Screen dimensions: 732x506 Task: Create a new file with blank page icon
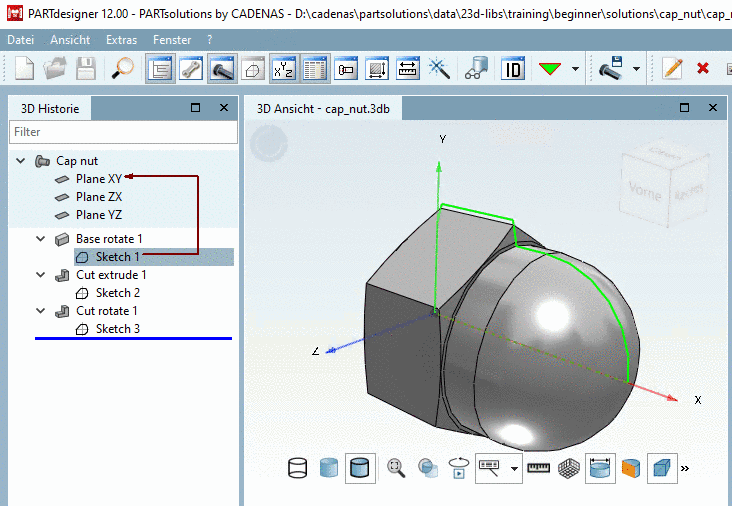[24, 69]
